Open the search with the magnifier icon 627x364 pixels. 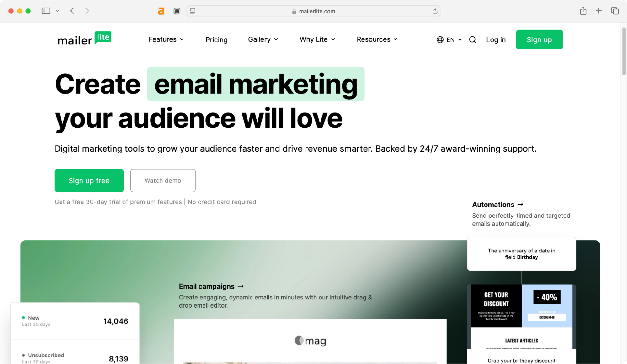tap(472, 40)
